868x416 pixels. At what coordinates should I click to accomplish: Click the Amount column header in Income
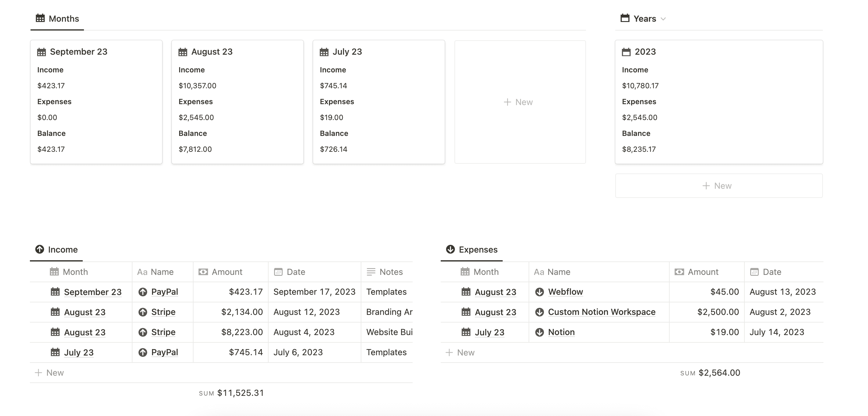226,272
